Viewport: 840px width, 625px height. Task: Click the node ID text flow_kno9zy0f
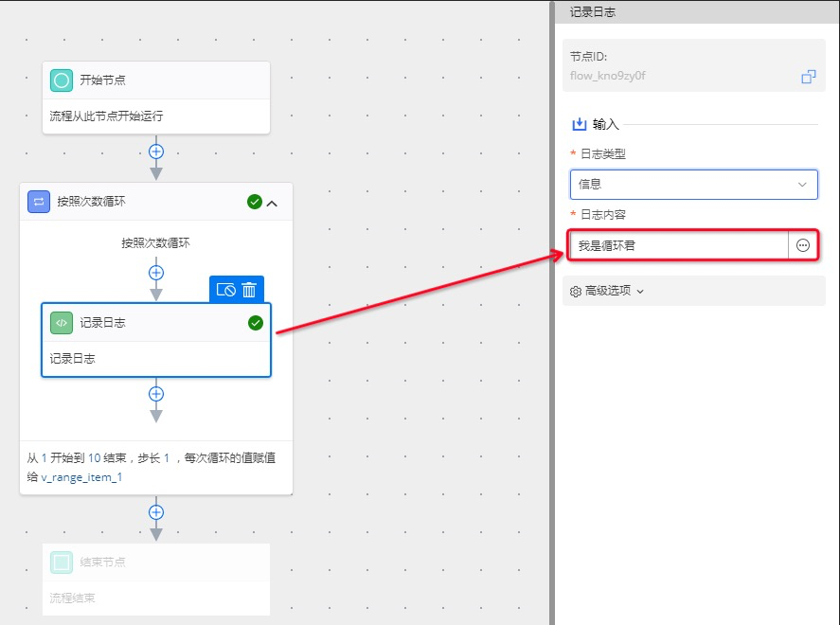pyautogui.click(x=607, y=76)
